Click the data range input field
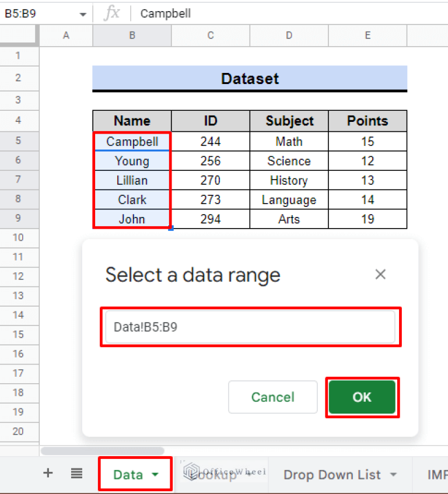The image size is (448, 494). pyautogui.click(x=250, y=327)
